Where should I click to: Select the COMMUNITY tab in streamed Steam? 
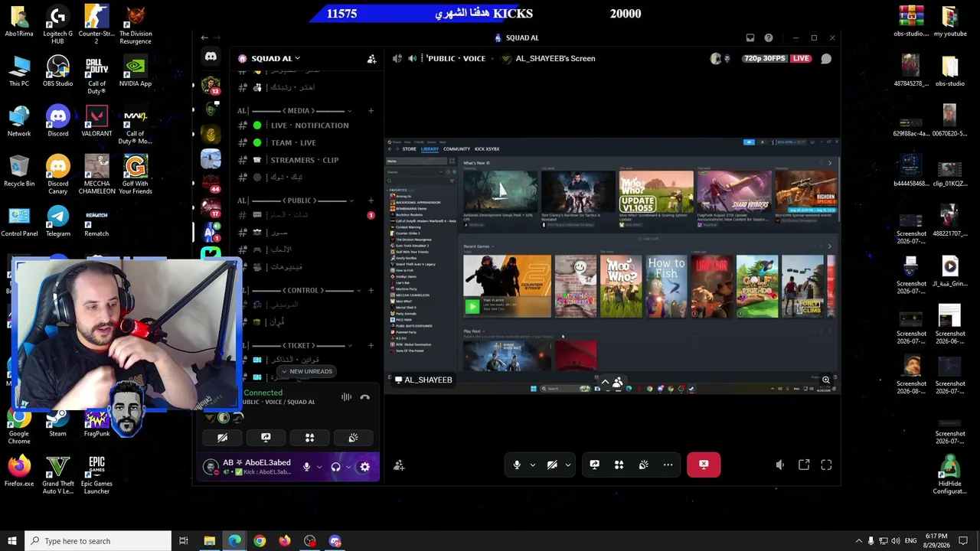click(x=456, y=149)
